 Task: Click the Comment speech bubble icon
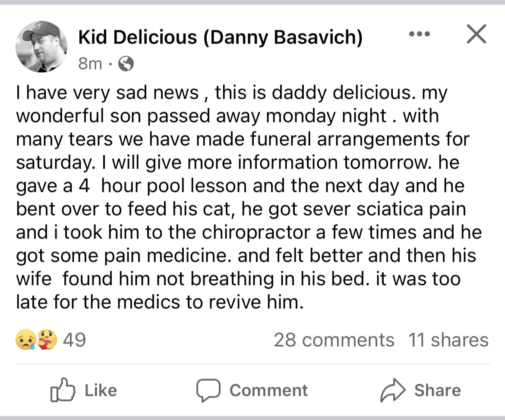208,390
